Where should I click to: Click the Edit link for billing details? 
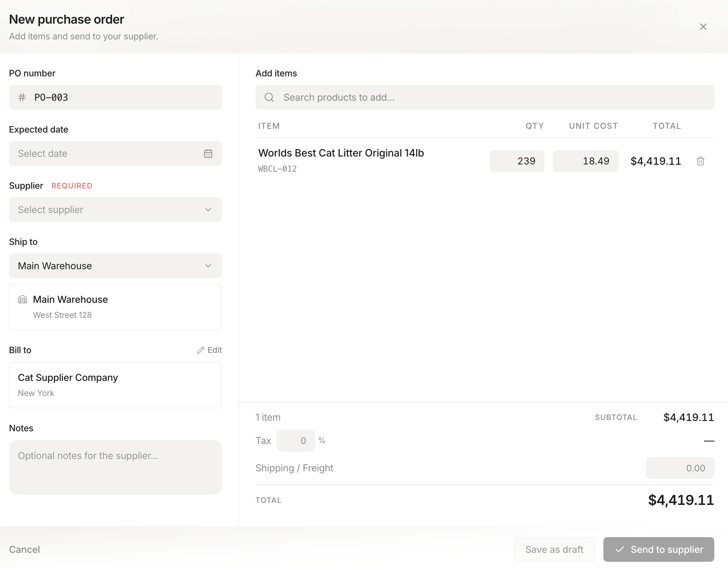click(214, 350)
